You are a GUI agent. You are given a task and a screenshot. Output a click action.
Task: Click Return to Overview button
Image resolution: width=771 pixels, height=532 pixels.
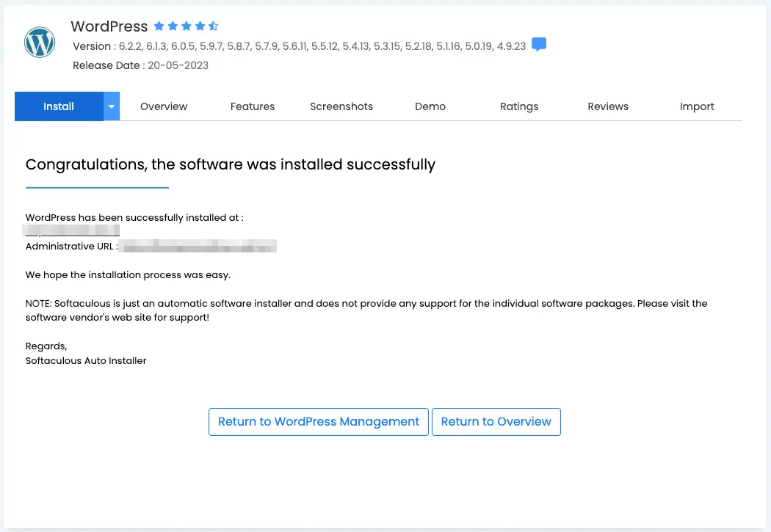496,422
